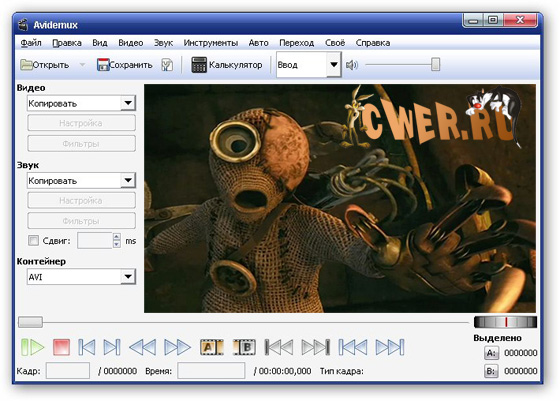560x401 pixels.
Task: Click the Сохранить floppy icon
Action: click(103, 65)
